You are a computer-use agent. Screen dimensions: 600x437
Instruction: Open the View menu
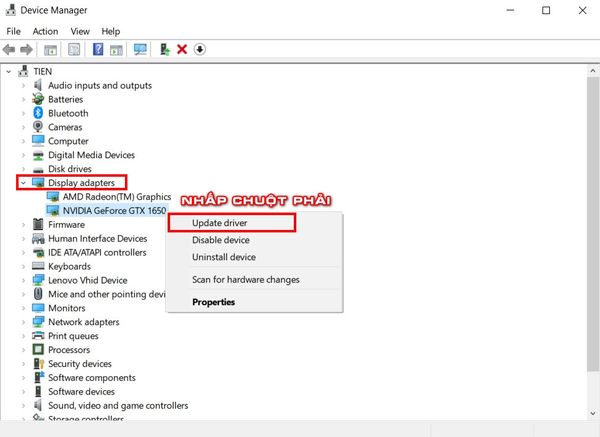click(x=80, y=31)
